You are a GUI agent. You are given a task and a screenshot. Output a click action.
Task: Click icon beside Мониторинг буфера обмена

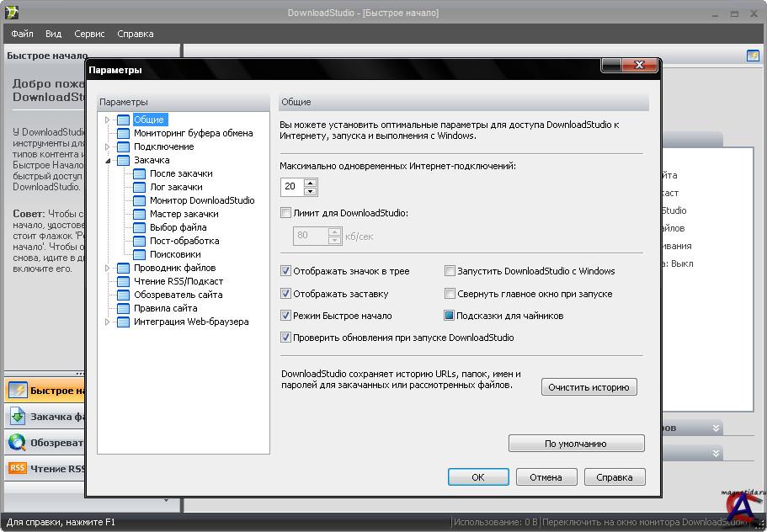pos(123,133)
